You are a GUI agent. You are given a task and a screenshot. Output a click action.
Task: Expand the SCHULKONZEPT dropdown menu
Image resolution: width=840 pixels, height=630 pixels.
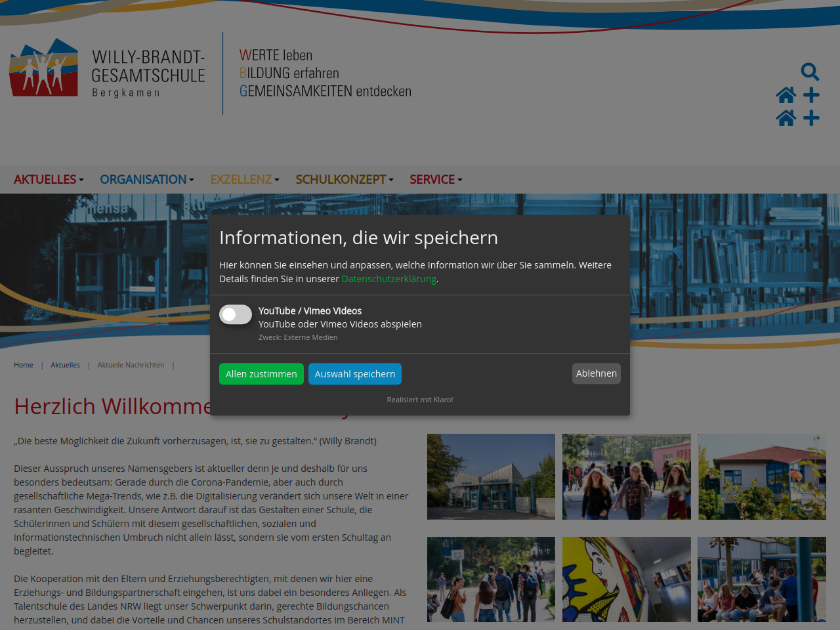click(x=344, y=179)
